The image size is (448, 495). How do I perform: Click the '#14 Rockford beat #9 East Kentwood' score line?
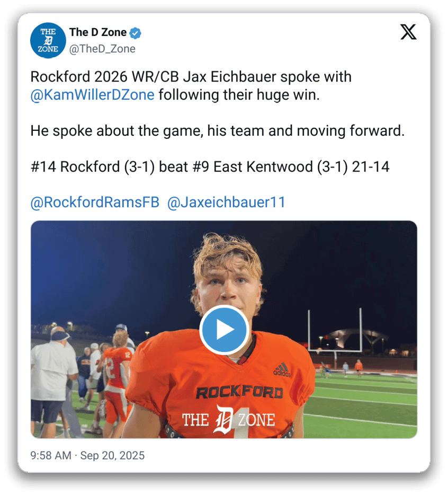pyautogui.click(x=210, y=167)
